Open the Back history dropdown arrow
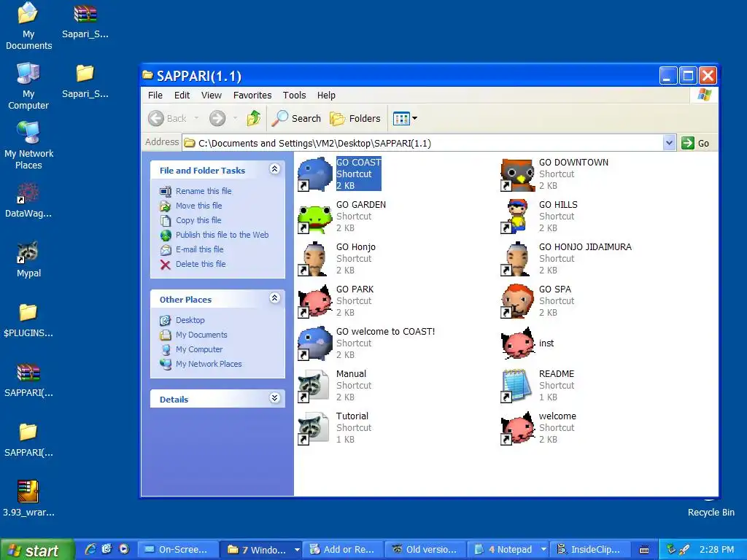The width and height of the screenshot is (747, 560). point(196,118)
